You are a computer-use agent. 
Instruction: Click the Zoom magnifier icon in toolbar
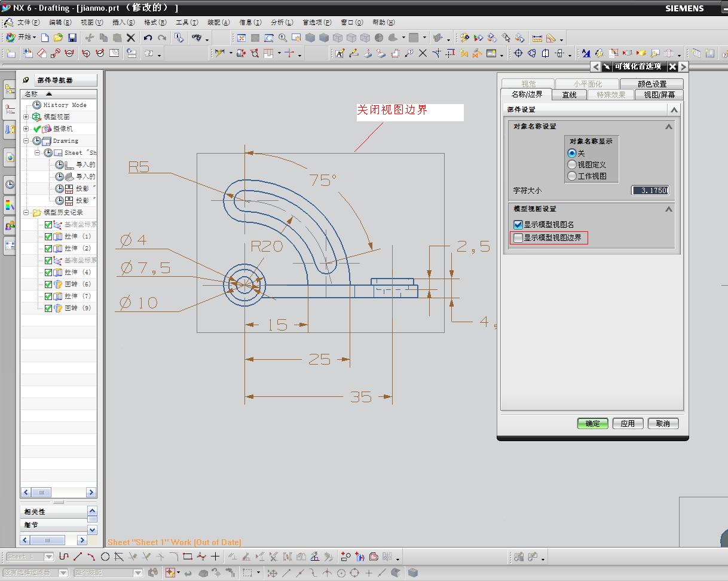pos(283,38)
